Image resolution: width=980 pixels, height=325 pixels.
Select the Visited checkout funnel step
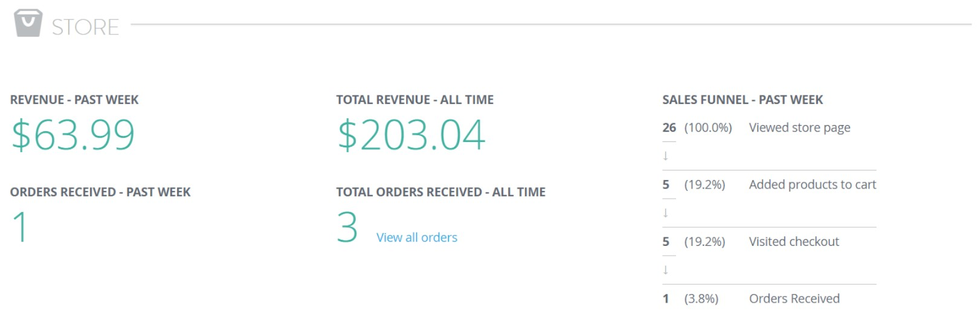[x=794, y=242]
